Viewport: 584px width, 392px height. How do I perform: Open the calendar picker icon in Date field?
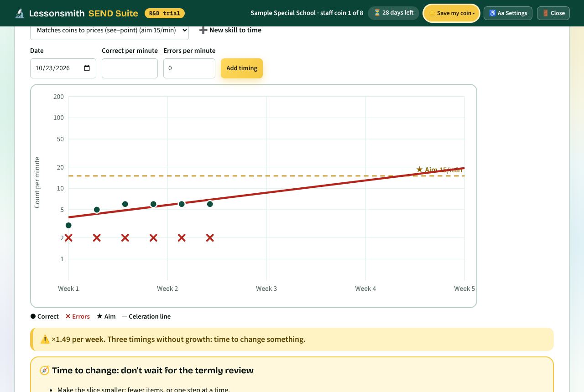coord(87,68)
